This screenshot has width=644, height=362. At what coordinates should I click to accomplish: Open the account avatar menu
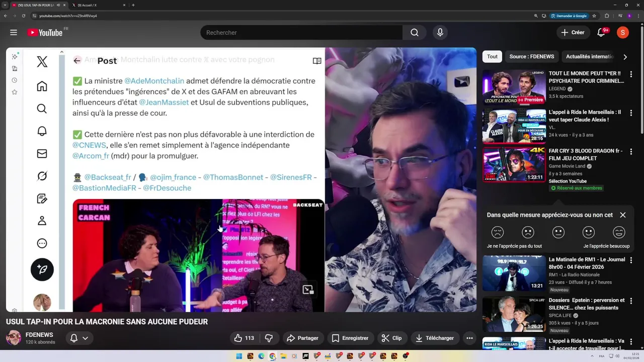click(x=623, y=33)
